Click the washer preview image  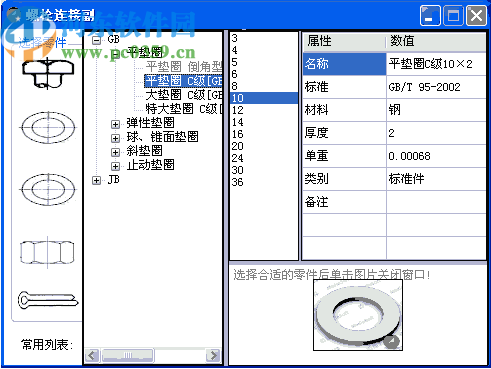click(358, 315)
